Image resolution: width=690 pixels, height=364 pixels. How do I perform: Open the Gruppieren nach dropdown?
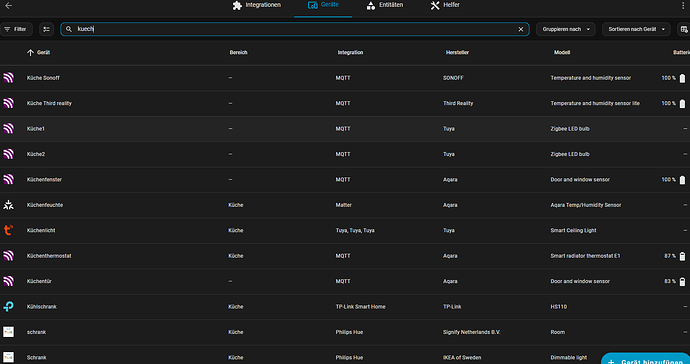(x=565, y=29)
